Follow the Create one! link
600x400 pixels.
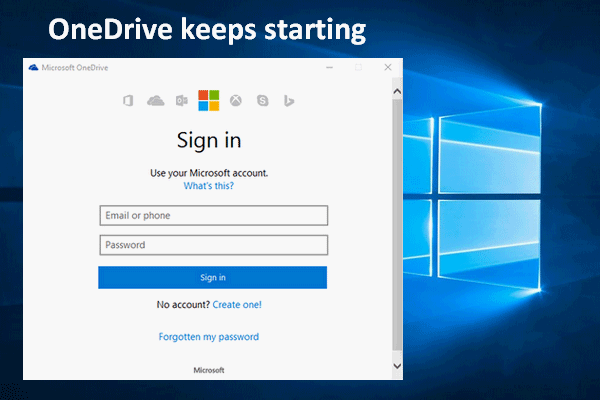click(237, 305)
